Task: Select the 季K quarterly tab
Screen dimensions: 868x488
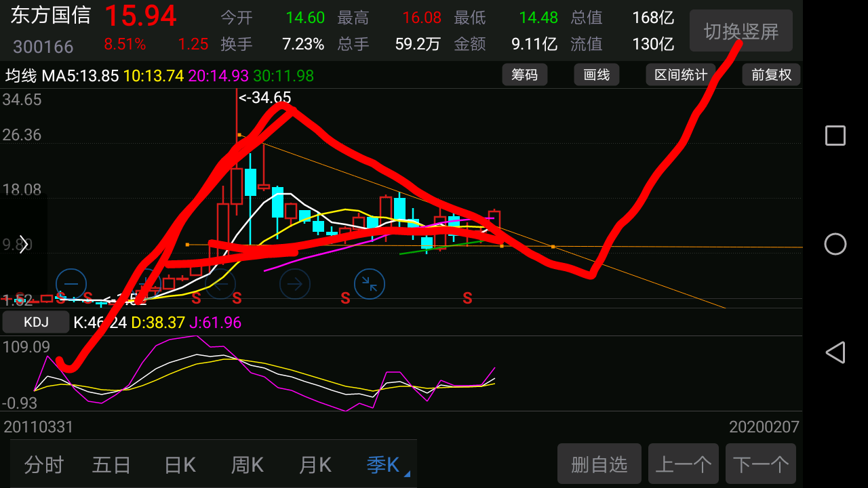Action: tap(383, 465)
